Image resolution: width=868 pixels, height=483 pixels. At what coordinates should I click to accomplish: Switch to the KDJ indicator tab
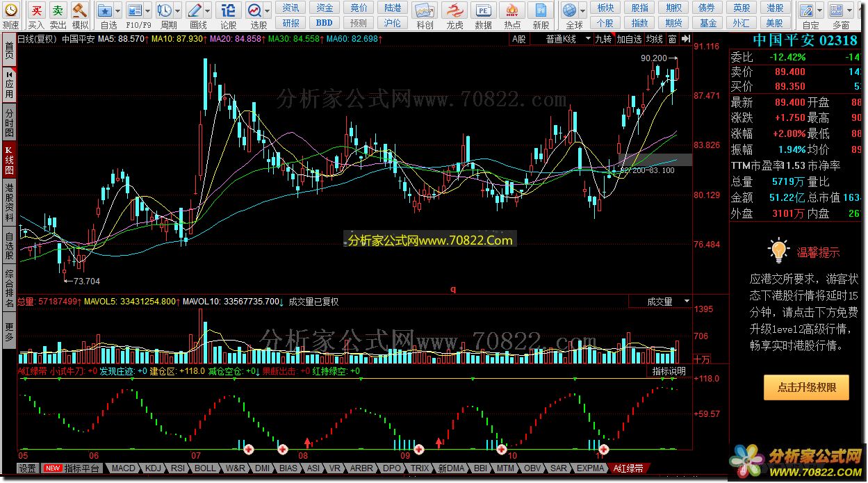click(x=154, y=468)
